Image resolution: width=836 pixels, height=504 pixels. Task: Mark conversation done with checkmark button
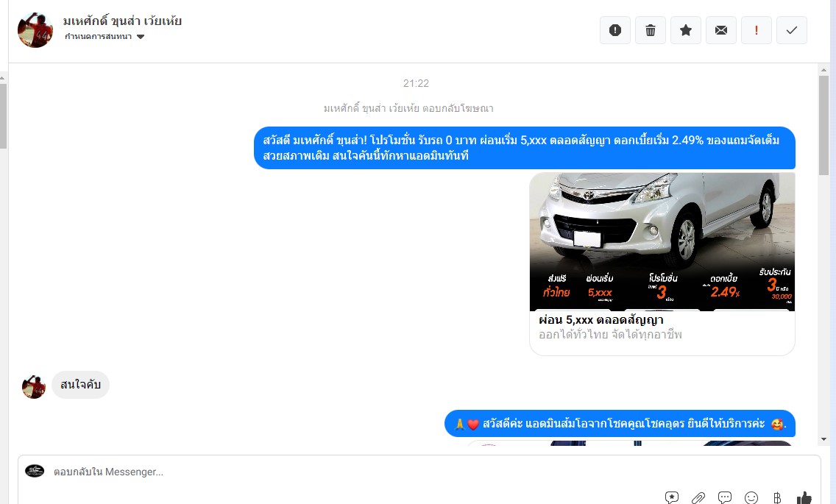[792, 30]
